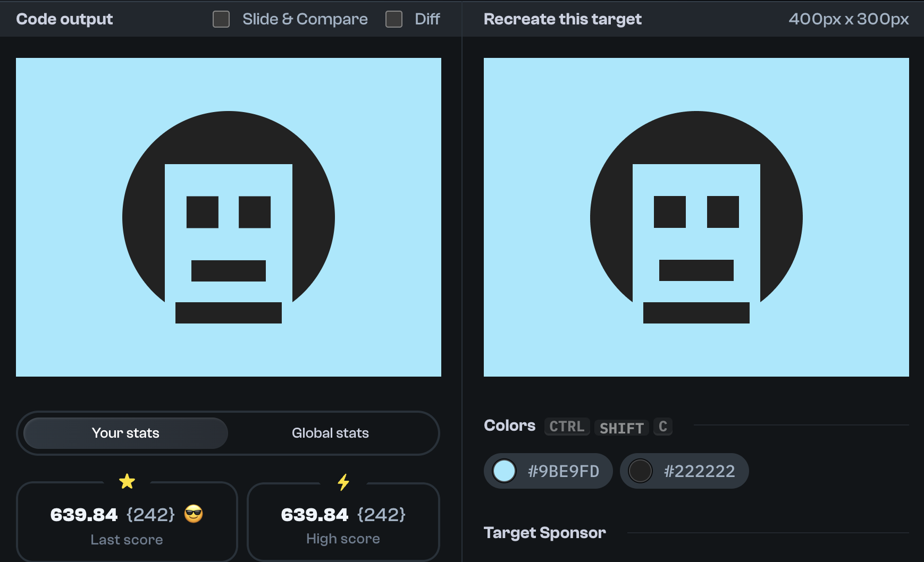The height and width of the screenshot is (562, 924).
Task: Click the Slide & Compare label text
Action: pos(305,19)
